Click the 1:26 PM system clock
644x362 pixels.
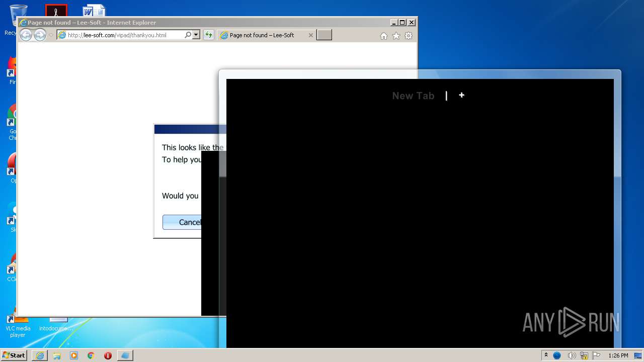click(x=618, y=355)
